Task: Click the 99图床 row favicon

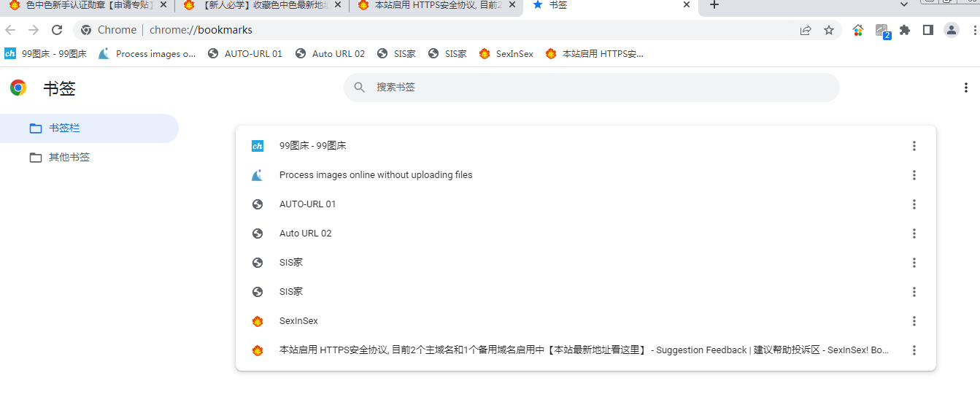Action: pyautogui.click(x=257, y=146)
